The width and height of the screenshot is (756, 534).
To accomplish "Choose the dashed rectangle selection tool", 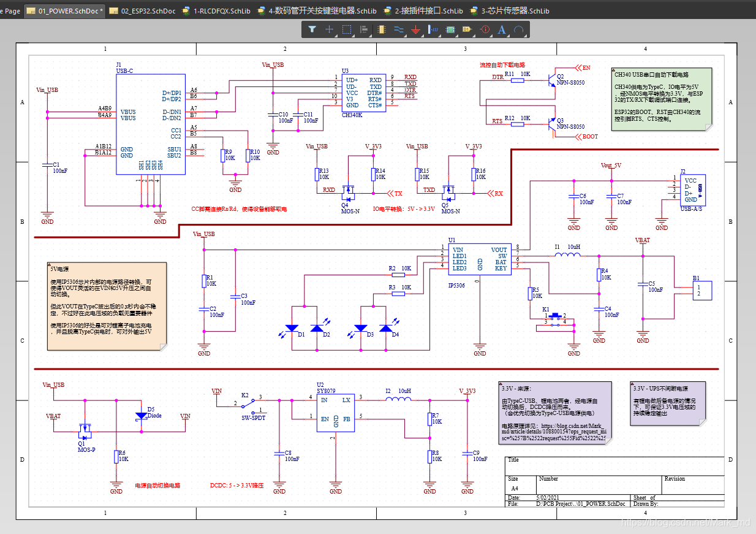I will point(346,29).
